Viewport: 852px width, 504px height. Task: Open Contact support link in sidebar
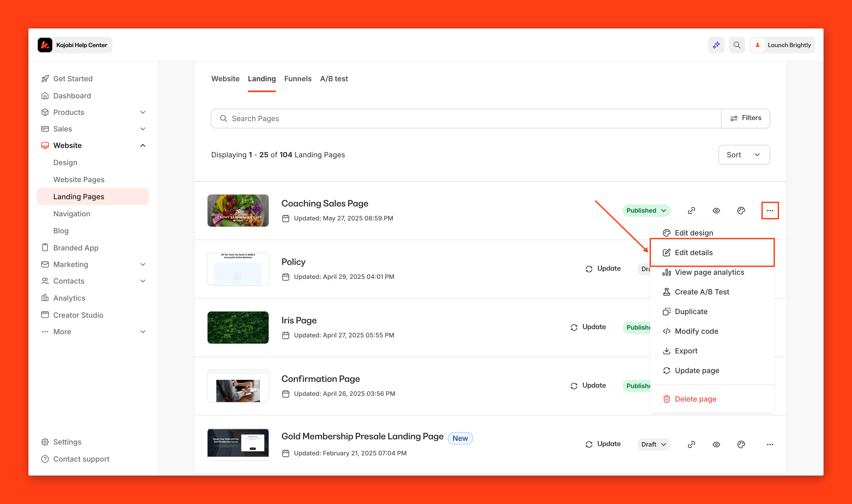coord(81,459)
